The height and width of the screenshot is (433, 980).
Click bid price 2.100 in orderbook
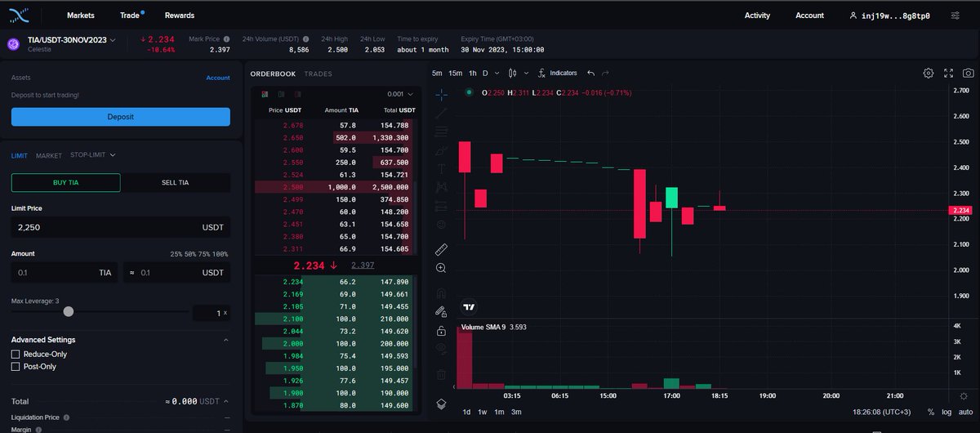(x=293, y=319)
